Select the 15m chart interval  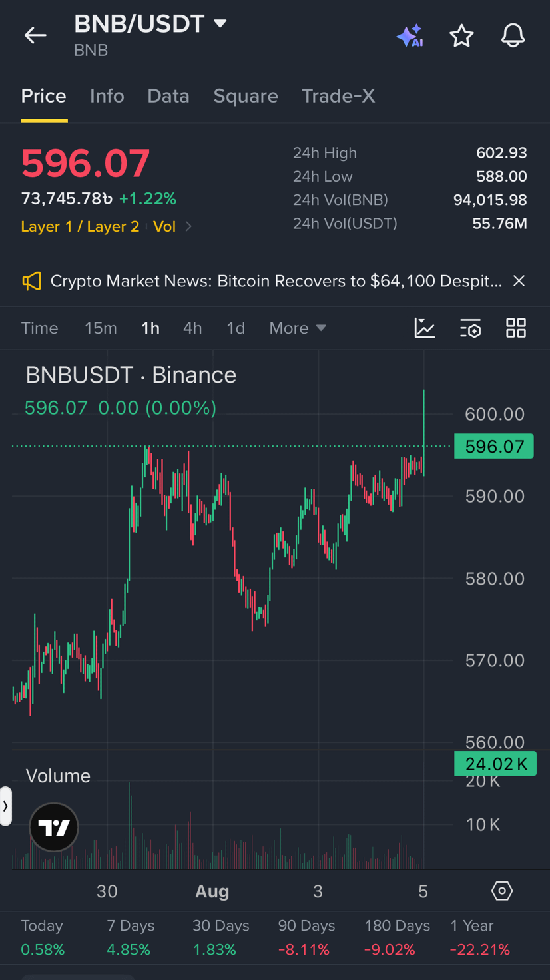pyautogui.click(x=101, y=328)
